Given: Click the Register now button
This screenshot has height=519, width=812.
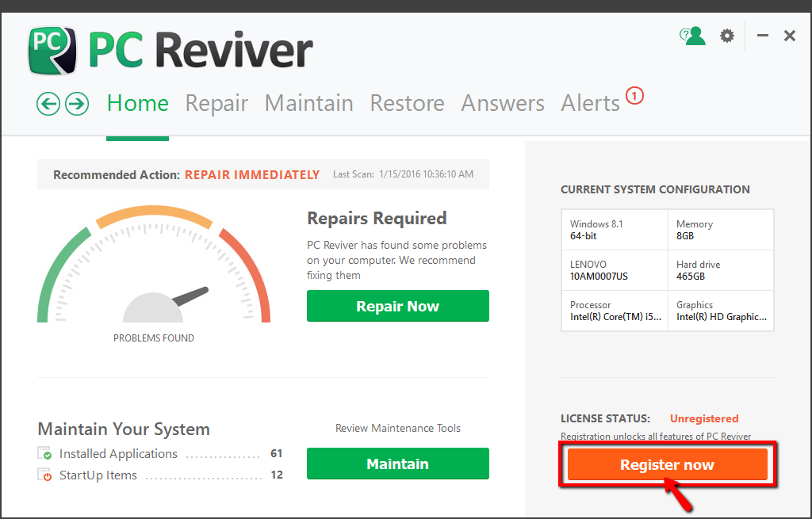Looking at the screenshot, I should [667, 464].
